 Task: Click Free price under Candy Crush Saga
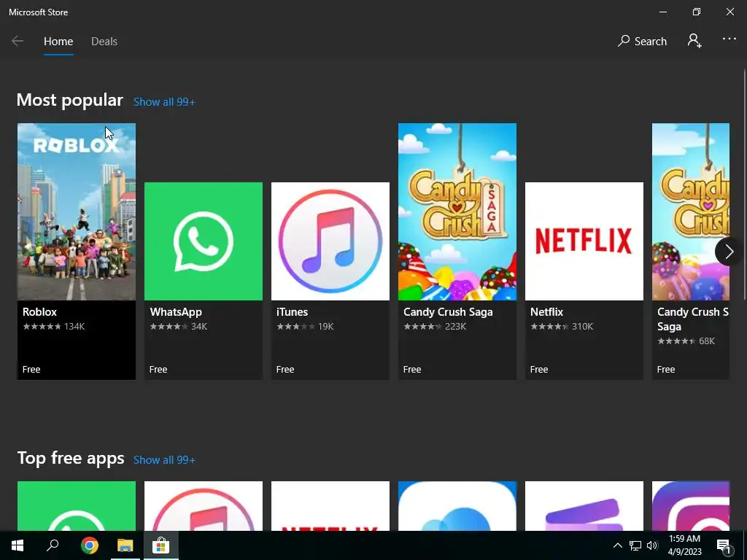tap(412, 370)
